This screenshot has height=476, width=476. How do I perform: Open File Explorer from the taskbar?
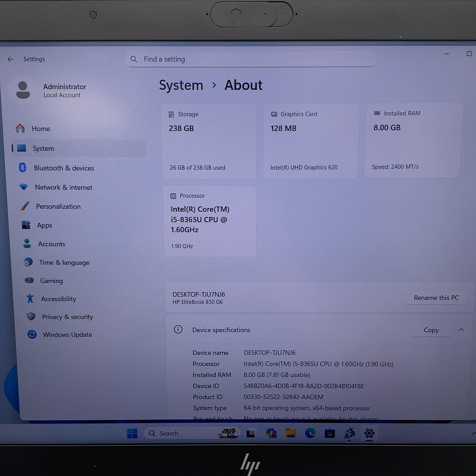click(x=291, y=433)
